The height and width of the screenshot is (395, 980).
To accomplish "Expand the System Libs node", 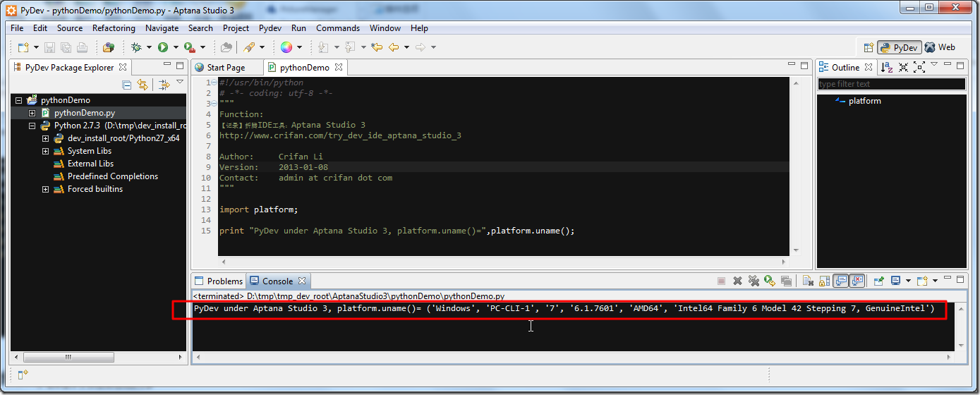I will point(45,151).
